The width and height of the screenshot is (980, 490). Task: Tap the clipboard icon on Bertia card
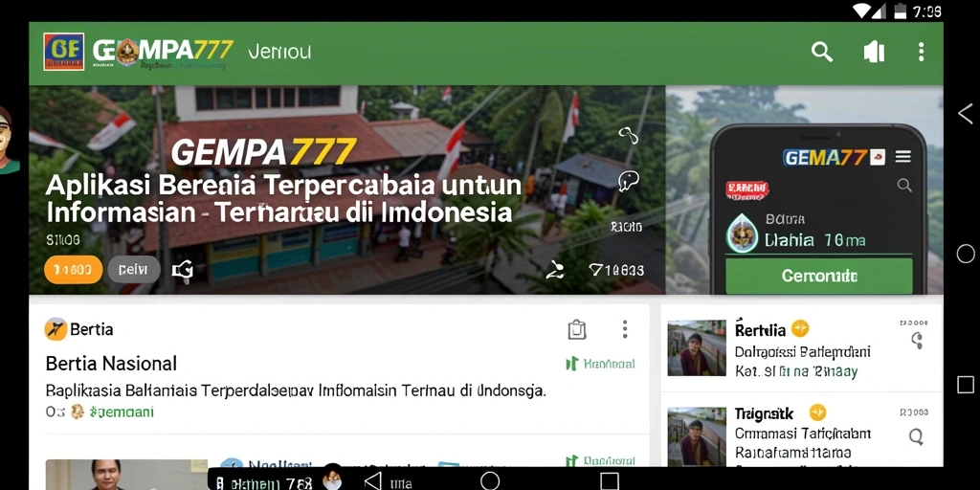[577, 329]
